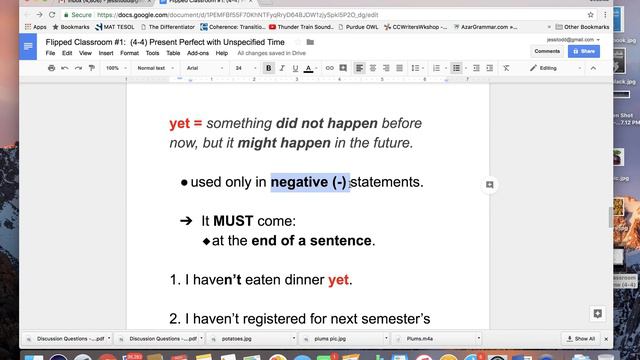640x360 pixels.
Task: Open the File menu
Action: pyautogui.click(x=50, y=53)
